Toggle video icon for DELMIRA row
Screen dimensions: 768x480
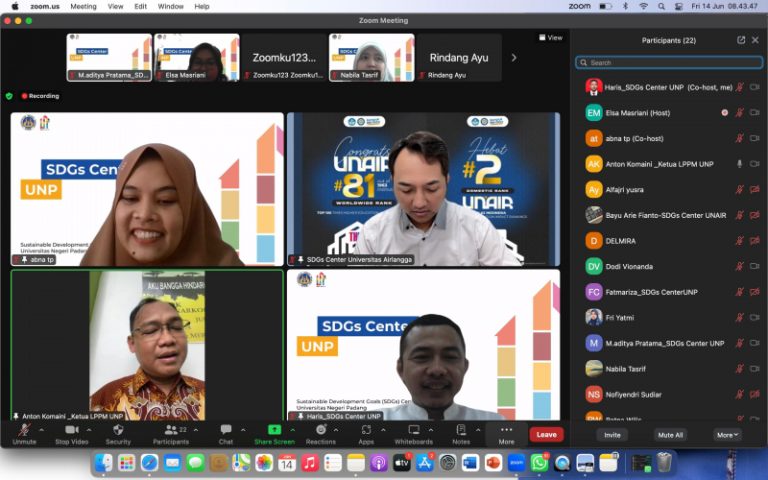point(755,241)
